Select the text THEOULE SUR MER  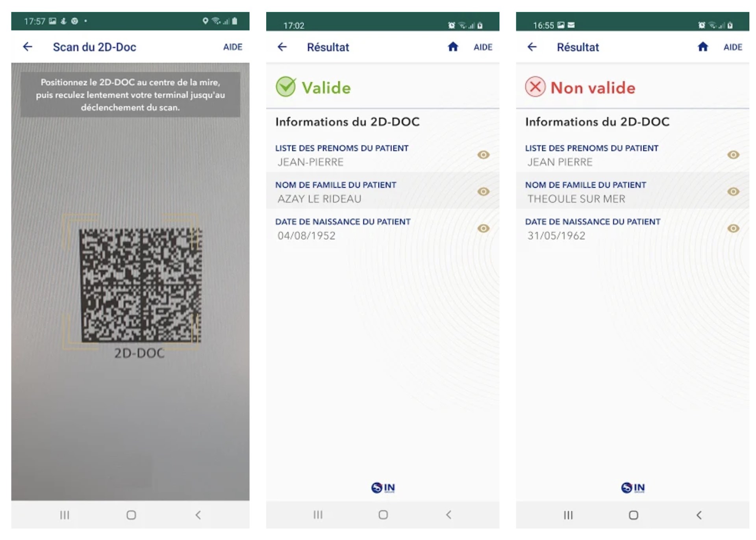click(576, 199)
